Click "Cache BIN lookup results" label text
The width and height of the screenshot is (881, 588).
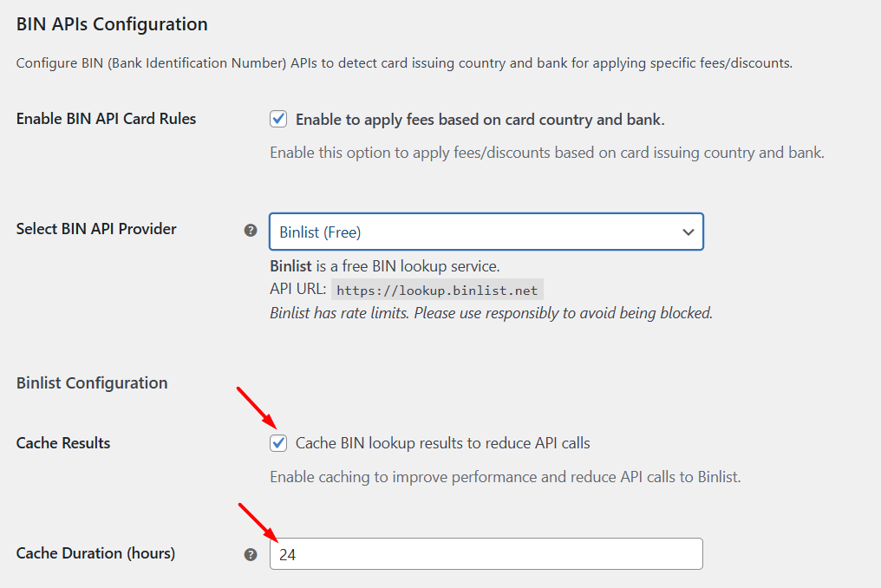point(442,443)
